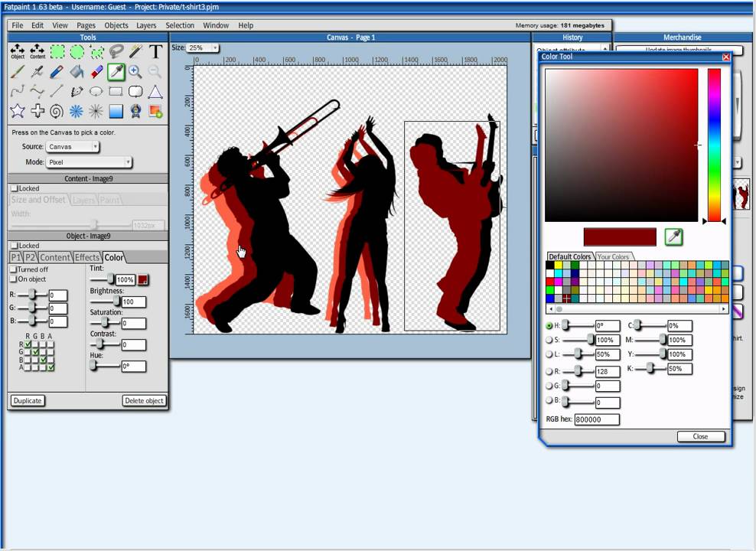The image size is (756, 551).
Task: Select the rectangular marquee selection tool
Action: pyautogui.click(x=57, y=52)
